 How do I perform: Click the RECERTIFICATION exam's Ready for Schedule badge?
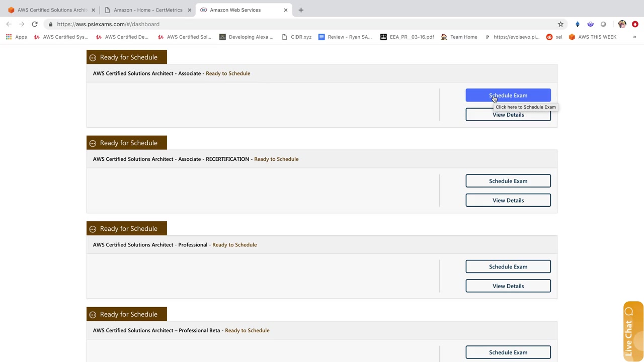(x=127, y=143)
